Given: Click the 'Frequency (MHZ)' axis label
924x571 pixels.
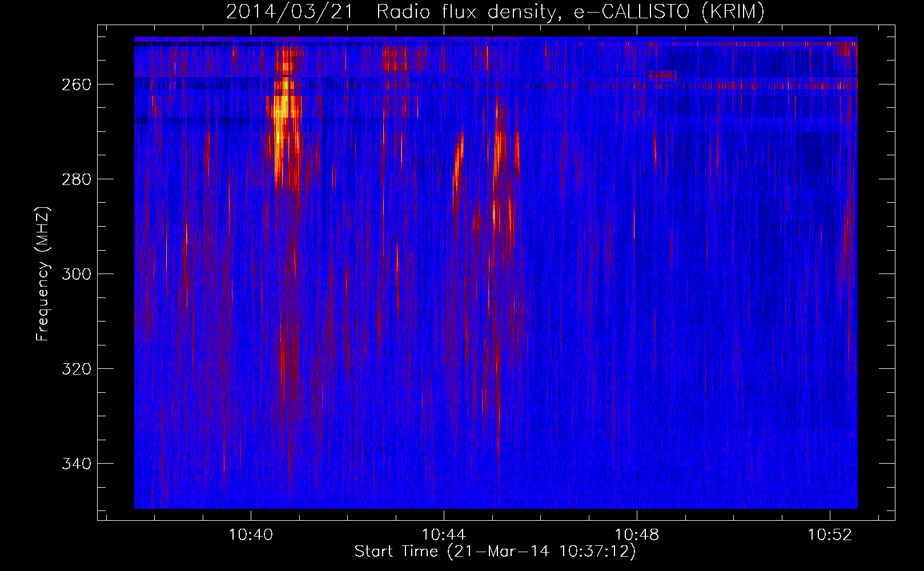Looking at the screenshot, I should point(43,274).
